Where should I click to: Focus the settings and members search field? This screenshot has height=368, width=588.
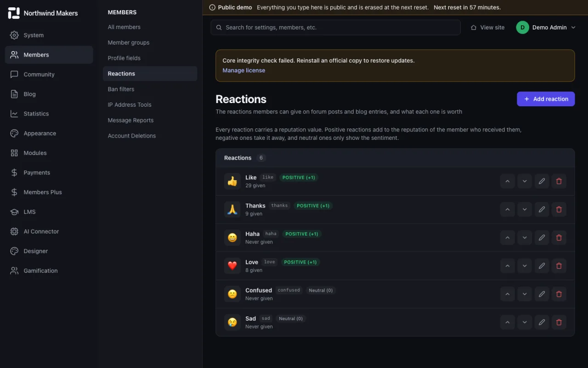[336, 28]
